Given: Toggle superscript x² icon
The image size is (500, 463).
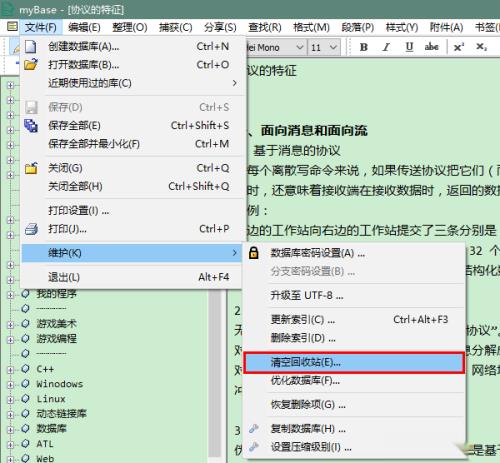Looking at the screenshot, I should click(x=459, y=47).
